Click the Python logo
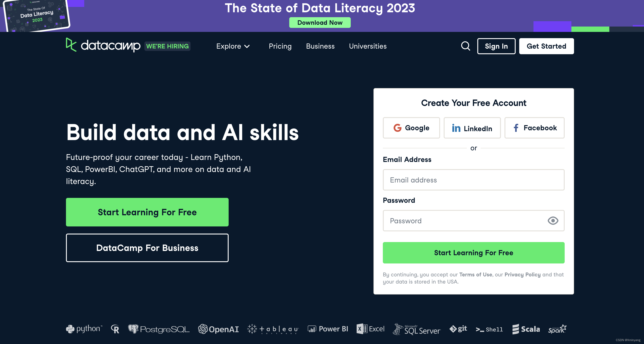644x344 pixels. (x=84, y=329)
